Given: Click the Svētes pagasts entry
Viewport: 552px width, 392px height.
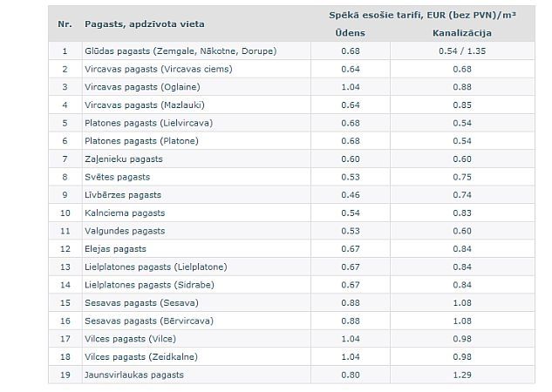Looking at the screenshot, I should point(118,177).
